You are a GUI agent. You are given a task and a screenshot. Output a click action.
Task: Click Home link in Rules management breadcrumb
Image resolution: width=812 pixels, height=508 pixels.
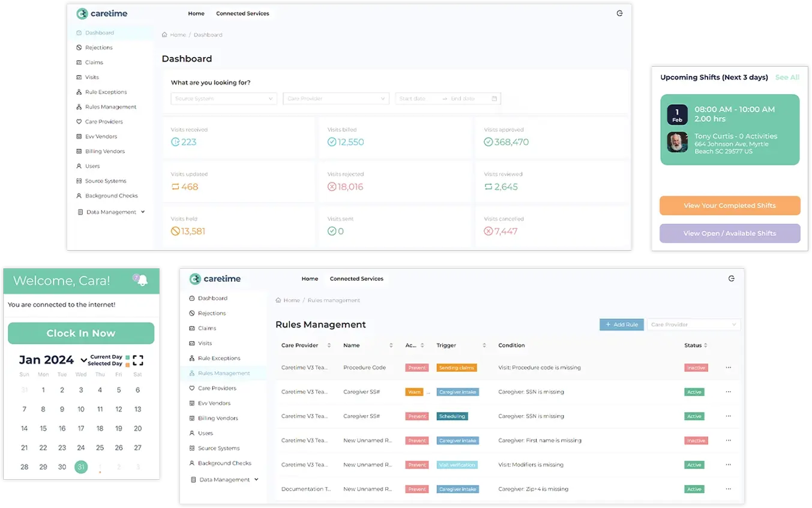292,300
